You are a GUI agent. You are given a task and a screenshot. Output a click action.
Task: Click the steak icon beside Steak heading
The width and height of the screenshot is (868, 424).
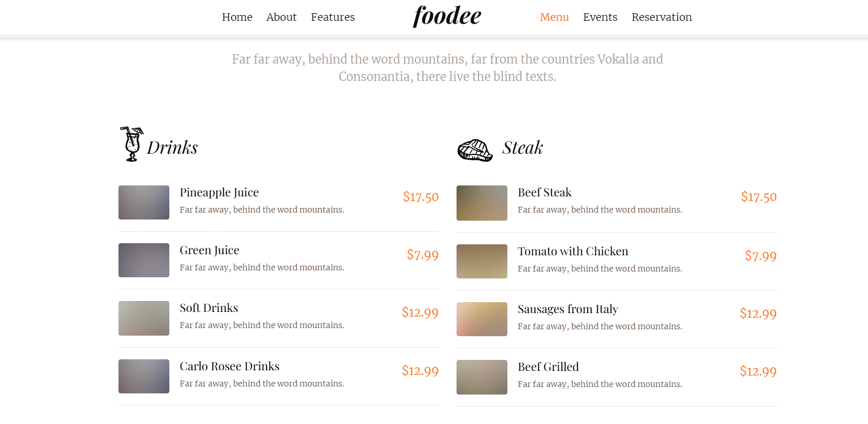pyautogui.click(x=475, y=150)
